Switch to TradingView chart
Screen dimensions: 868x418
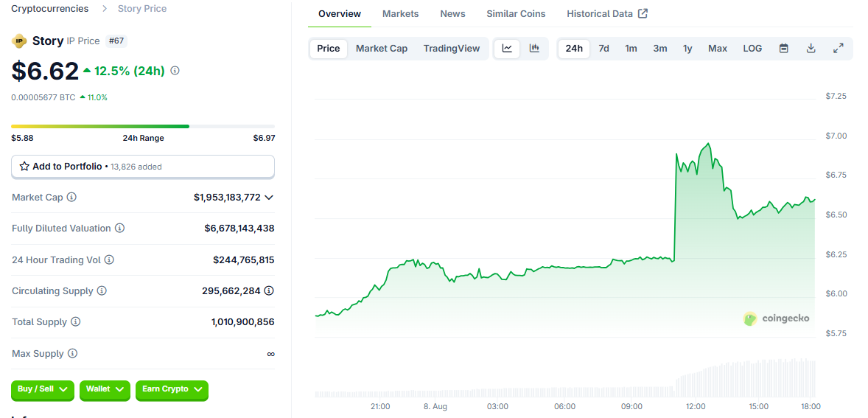(x=452, y=48)
